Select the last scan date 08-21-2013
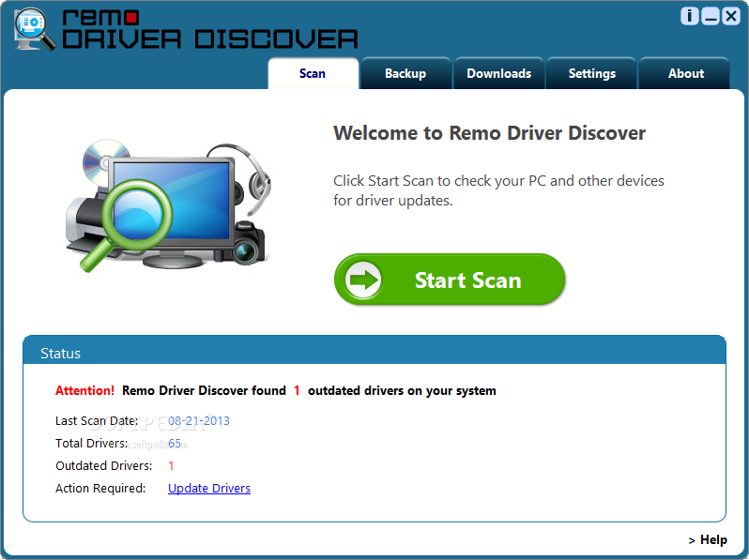Screen dimensions: 749x560 point(199,420)
